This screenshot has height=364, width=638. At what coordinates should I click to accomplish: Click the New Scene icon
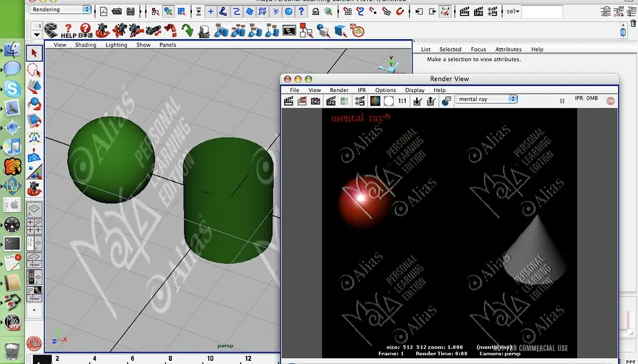pos(104,11)
